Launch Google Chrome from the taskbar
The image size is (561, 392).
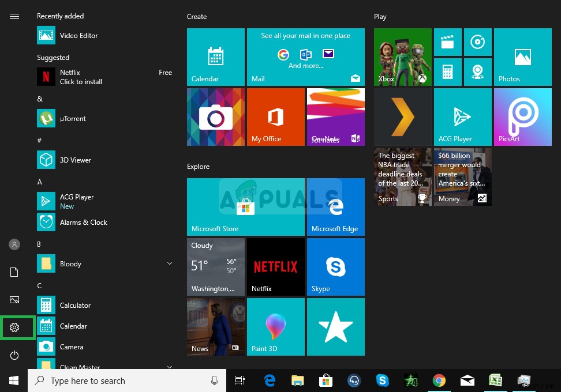[x=439, y=380]
